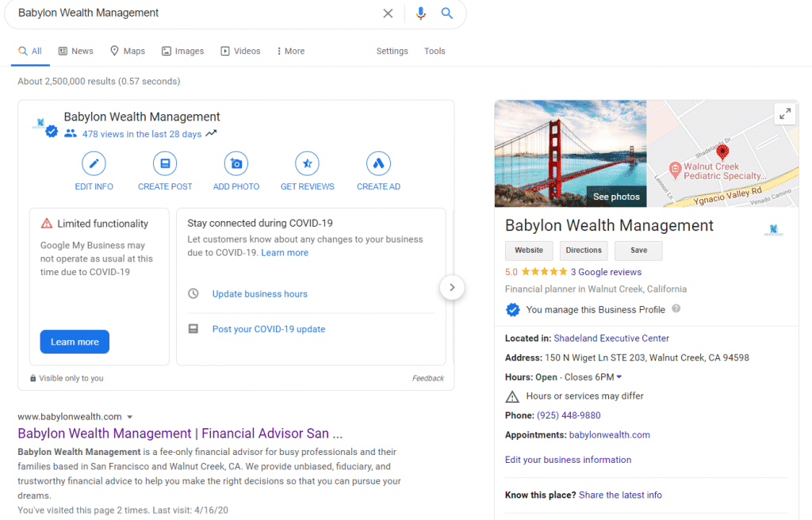Click the help question mark beside Business Profile

676,308
